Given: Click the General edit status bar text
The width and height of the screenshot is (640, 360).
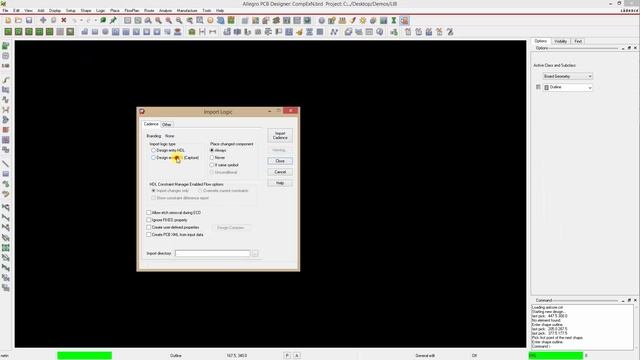Looking at the screenshot, I should [x=425, y=356].
